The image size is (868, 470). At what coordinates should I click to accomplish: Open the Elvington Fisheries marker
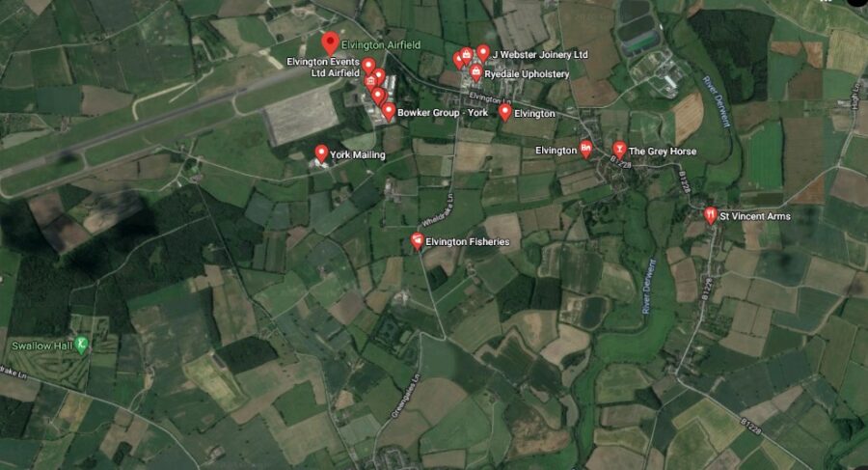[417, 241]
